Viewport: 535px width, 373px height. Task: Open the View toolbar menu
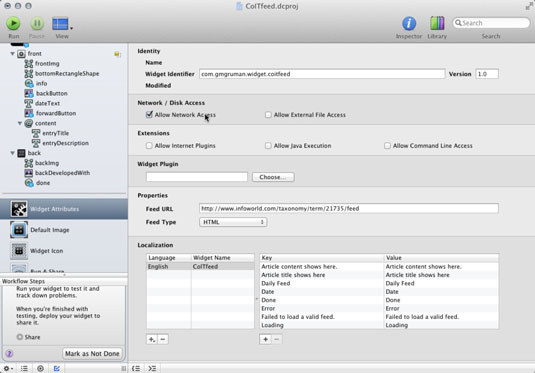click(61, 24)
